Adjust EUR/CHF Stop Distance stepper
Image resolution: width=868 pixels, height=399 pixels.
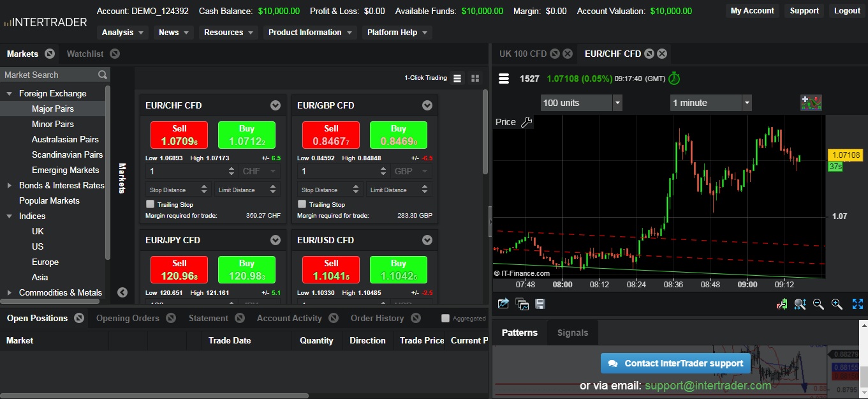pos(204,190)
